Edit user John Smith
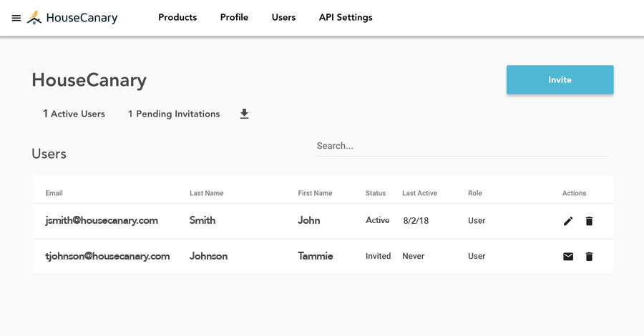Viewport: 644px width, 336px height. [568, 221]
